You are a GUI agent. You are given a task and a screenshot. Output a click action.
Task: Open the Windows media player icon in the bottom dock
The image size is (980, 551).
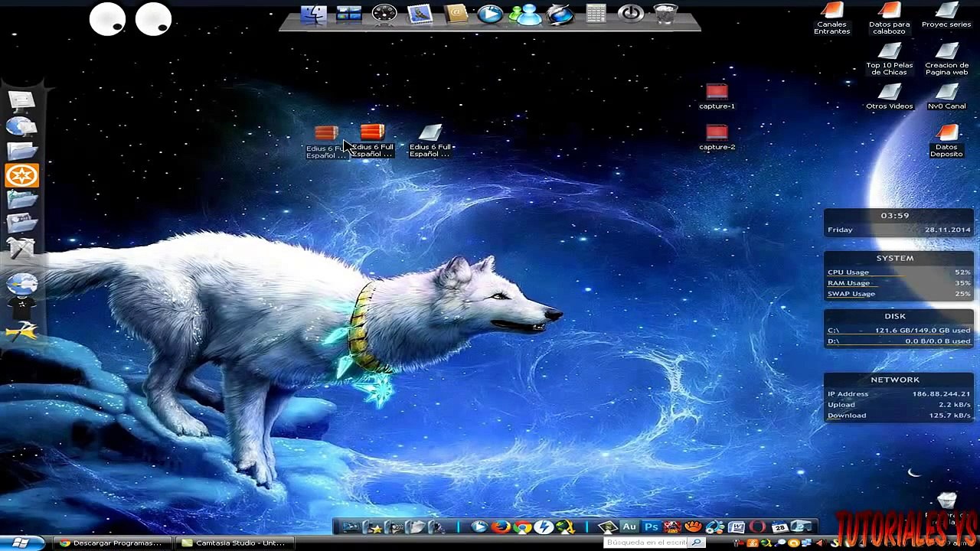pyautogui.click(x=479, y=527)
